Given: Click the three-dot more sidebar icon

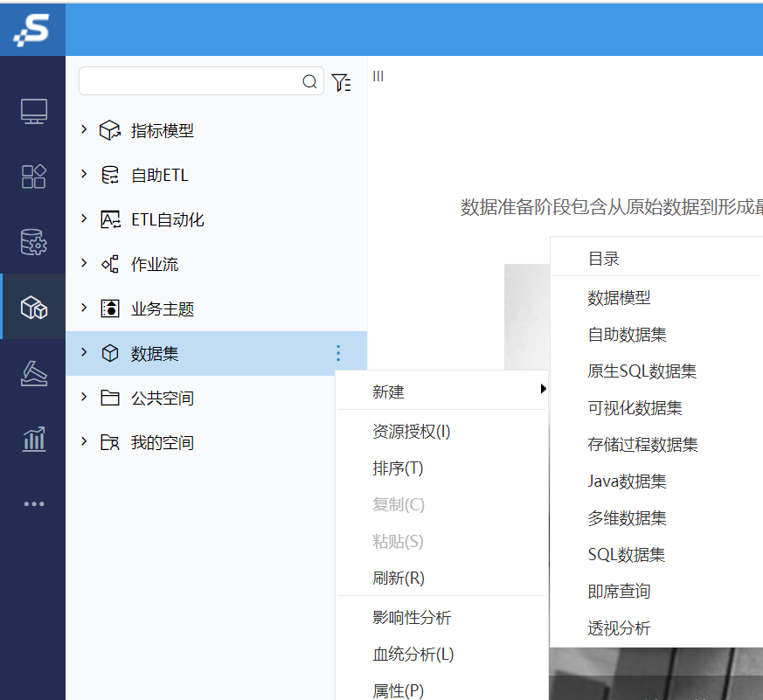Looking at the screenshot, I should [33, 504].
